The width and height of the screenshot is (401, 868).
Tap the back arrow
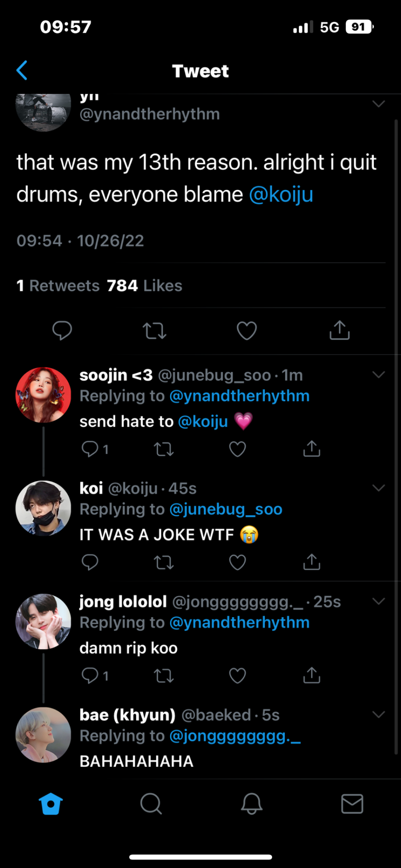(x=22, y=71)
